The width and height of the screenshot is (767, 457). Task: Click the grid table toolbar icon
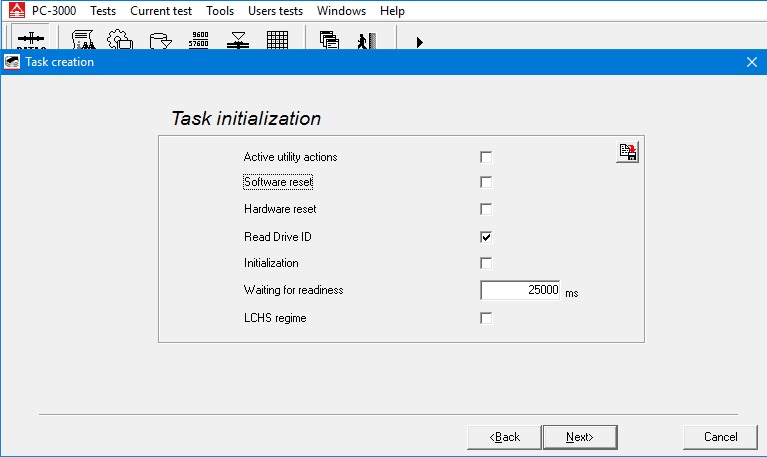pos(277,40)
